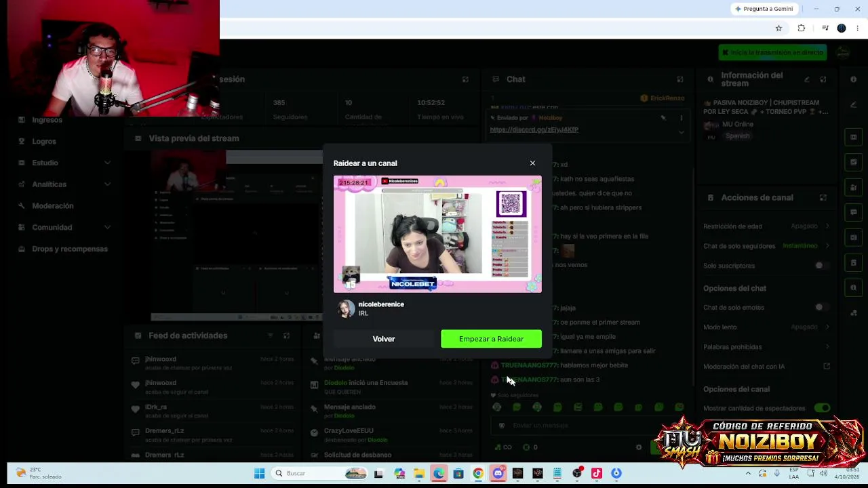Expand the Comunidad sidebar section
This screenshot has height=488, width=868.
pyautogui.click(x=64, y=228)
